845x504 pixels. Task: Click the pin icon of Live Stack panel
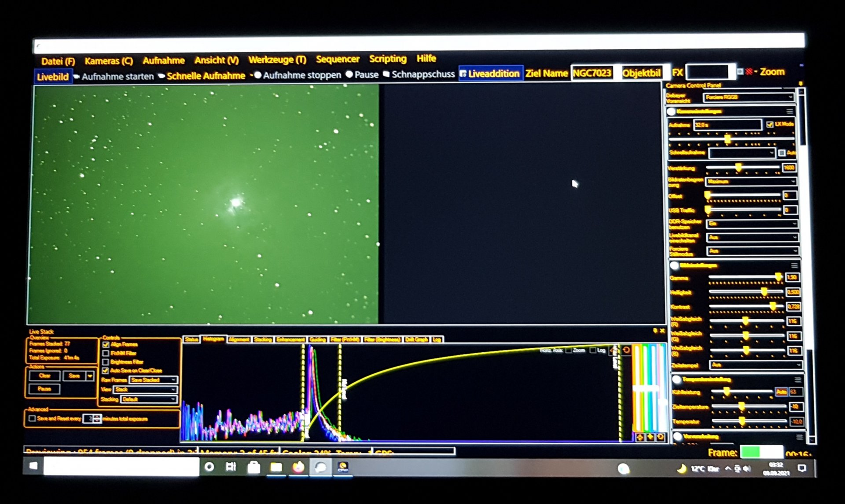[655, 331]
